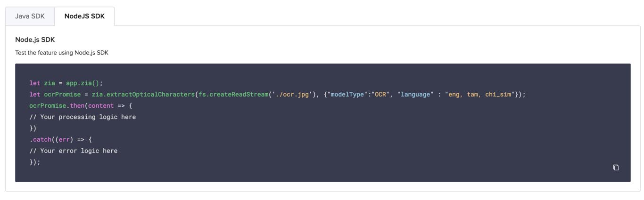Copy the code snippet using copy icon
The height and width of the screenshot is (200, 644).
(616, 168)
